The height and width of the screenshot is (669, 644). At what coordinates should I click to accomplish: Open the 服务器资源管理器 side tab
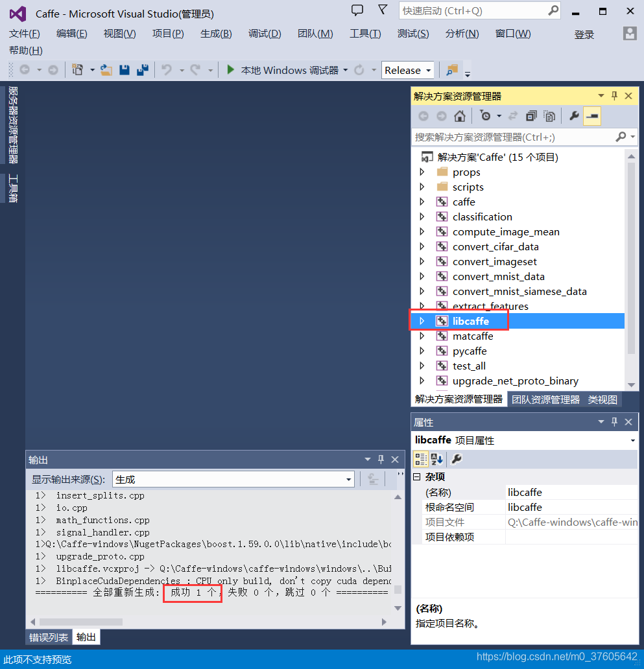tap(13, 125)
